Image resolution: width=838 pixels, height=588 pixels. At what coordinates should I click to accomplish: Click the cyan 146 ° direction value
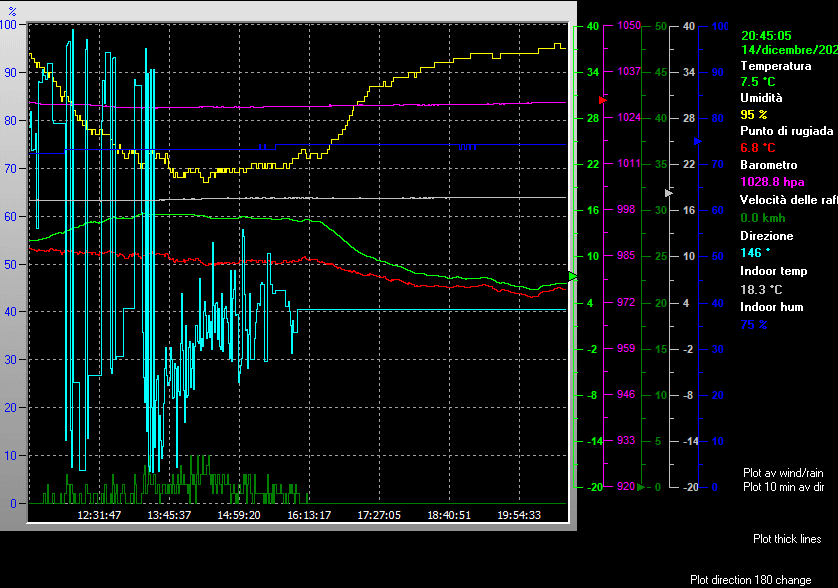pyautogui.click(x=757, y=253)
